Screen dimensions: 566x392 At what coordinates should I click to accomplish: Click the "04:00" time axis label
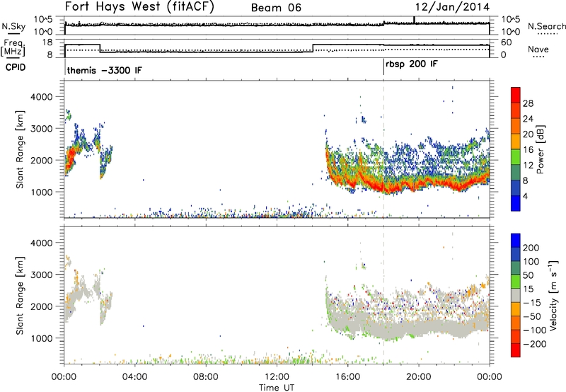click(x=135, y=376)
